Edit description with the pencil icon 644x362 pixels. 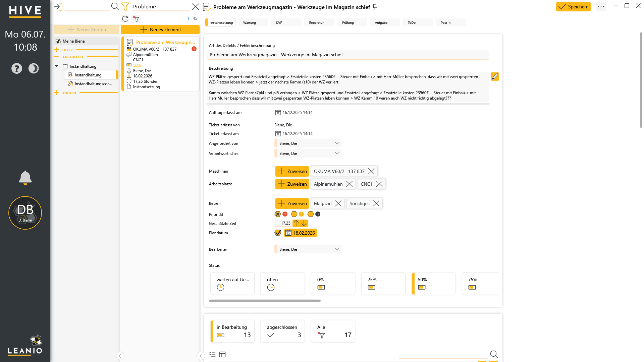[495, 77]
